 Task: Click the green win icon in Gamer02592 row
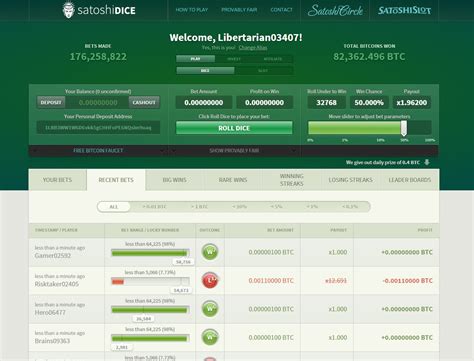(210, 252)
